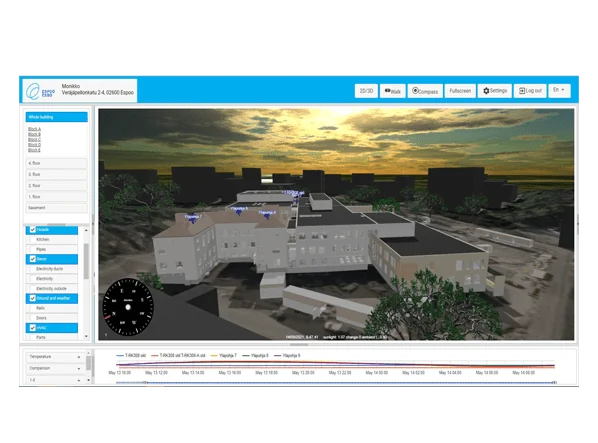The width and height of the screenshot is (598, 443).
Task: Enable the Electricity layer checkbox
Action: [33, 279]
